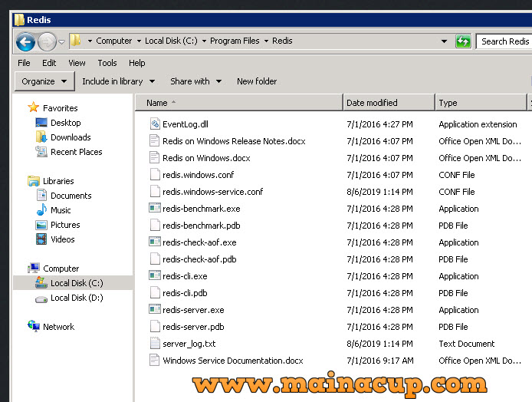Select server_log.txt notepad icon
The width and height of the screenshot is (532, 402).
pyautogui.click(x=155, y=343)
